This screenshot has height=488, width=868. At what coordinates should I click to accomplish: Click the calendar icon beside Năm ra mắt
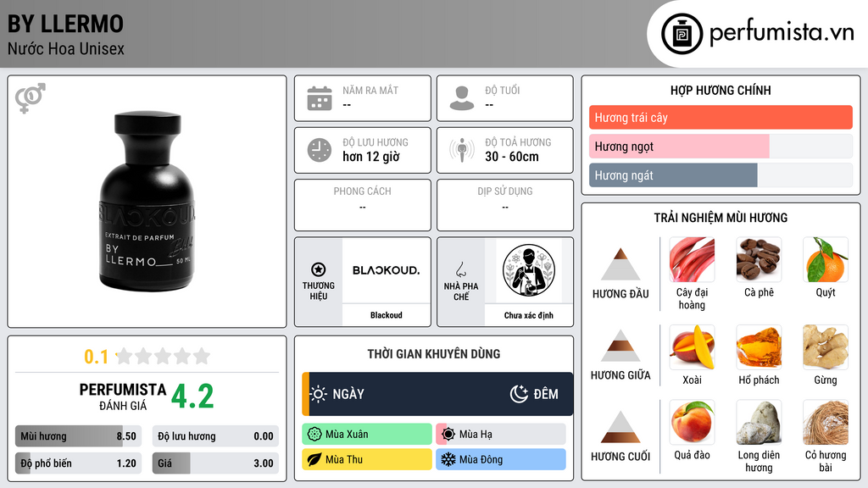pyautogui.click(x=320, y=98)
